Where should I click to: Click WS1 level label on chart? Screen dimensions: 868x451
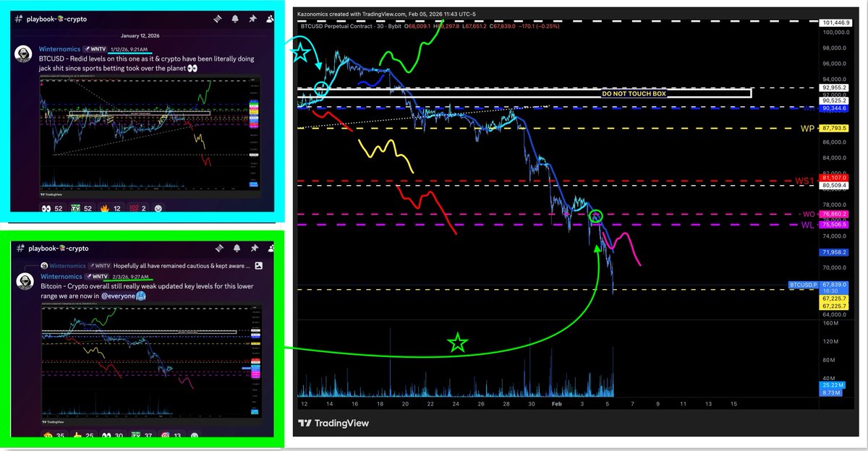(x=805, y=181)
